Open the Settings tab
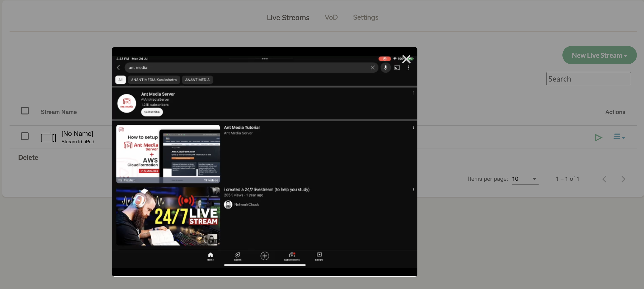This screenshot has width=644, height=289. pyautogui.click(x=365, y=17)
